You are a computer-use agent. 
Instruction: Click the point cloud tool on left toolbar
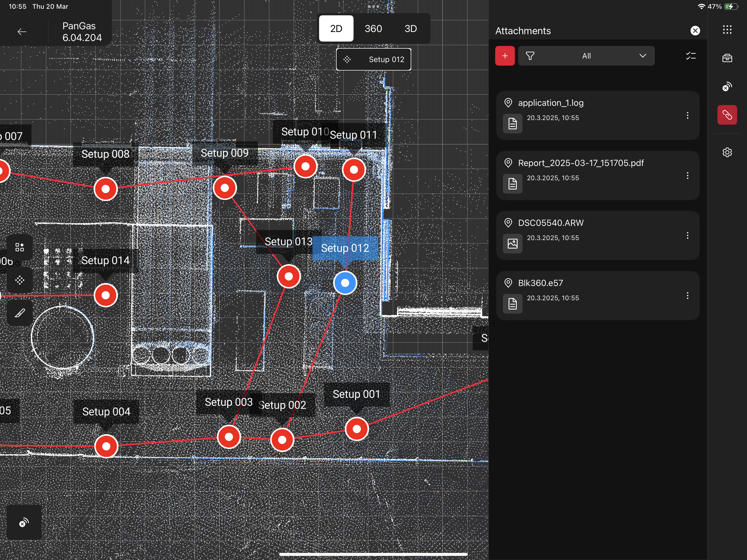pyautogui.click(x=20, y=280)
